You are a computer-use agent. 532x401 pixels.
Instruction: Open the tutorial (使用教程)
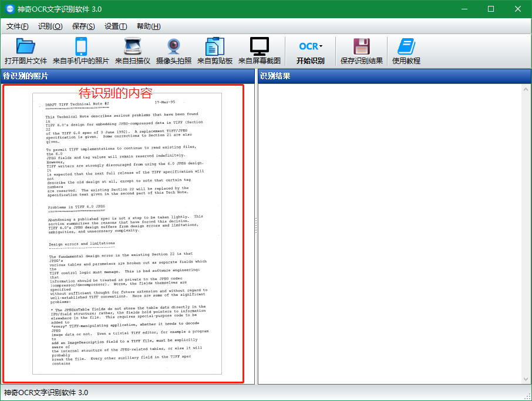406,51
